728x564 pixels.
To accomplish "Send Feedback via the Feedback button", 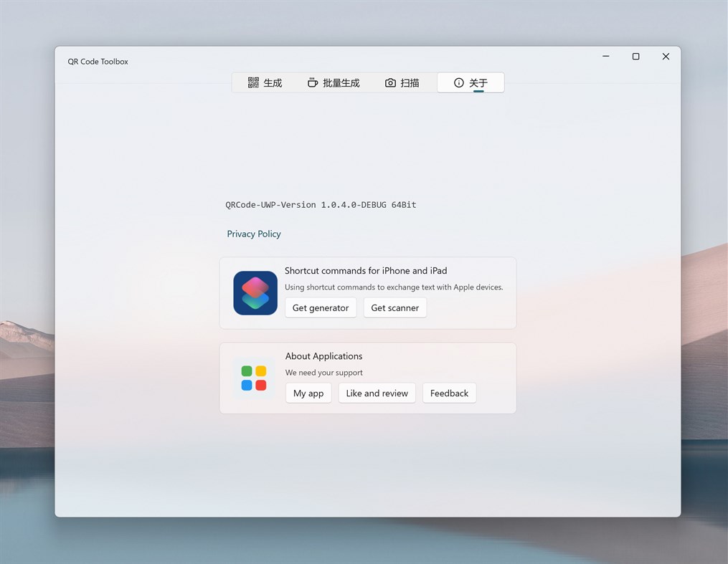I will click(449, 393).
